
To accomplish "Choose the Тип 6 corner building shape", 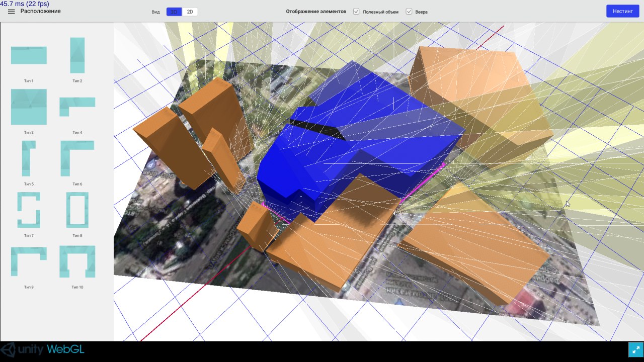I will click(x=77, y=158).
